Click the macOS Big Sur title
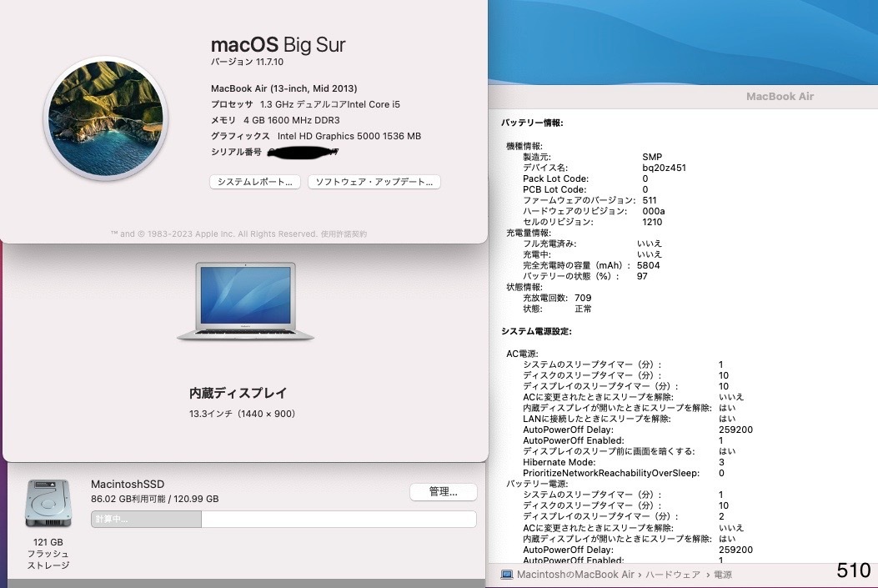This screenshot has width=878, height=588. click(x=278, y=45)
